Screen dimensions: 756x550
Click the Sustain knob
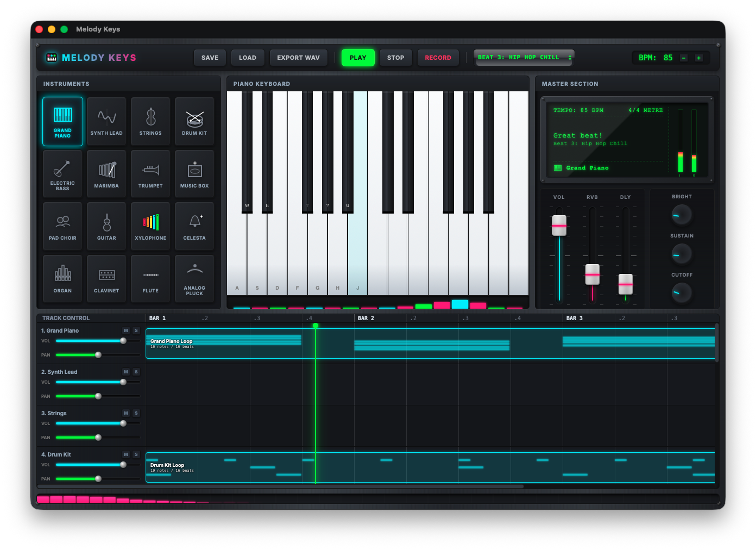[682, 254]
